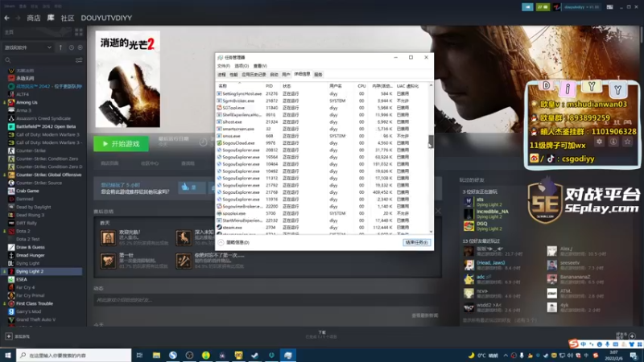Click the recent activity clock icon in library
644x362 pixels.
pyautogui.click(x=72, y=47)
